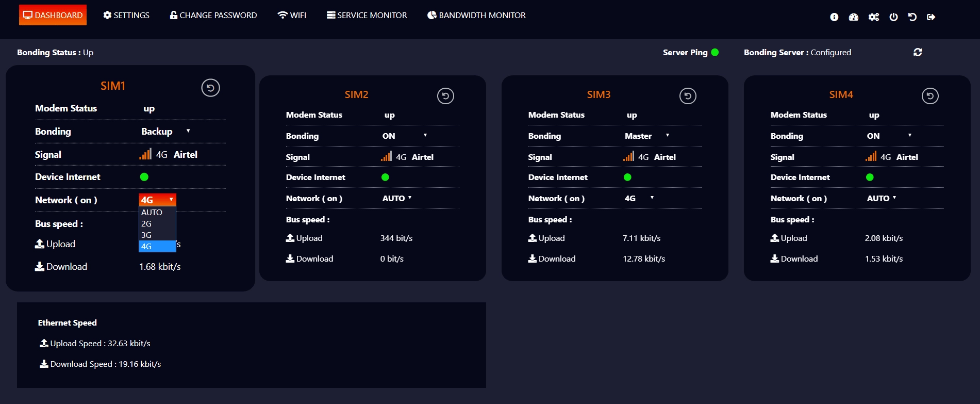The image size is (980, 404).
Task: Click Ethernet Speed heading
Action: (67, 322)
